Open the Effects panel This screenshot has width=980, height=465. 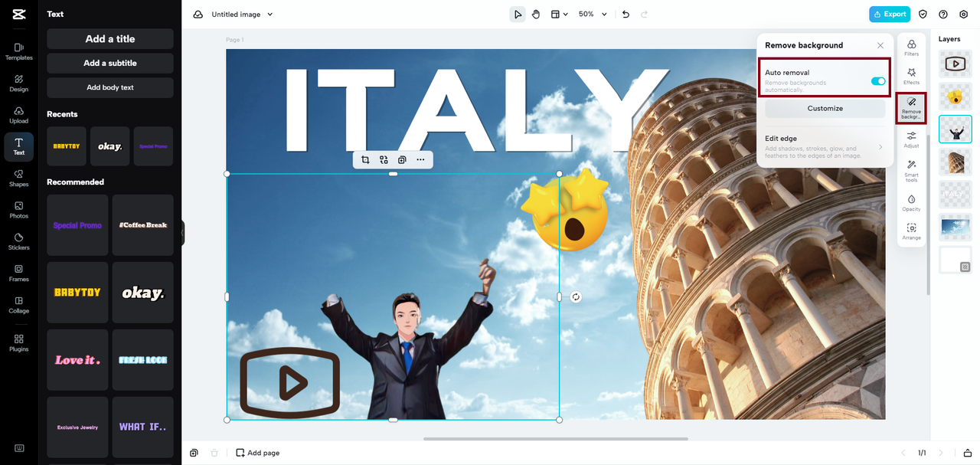pyautogui.click(x=911, y=76)
